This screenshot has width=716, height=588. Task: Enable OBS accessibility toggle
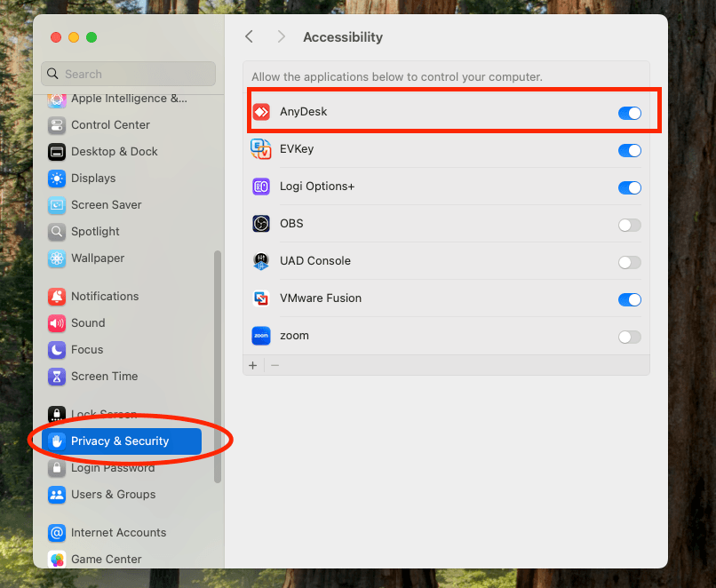click(629, 225)
